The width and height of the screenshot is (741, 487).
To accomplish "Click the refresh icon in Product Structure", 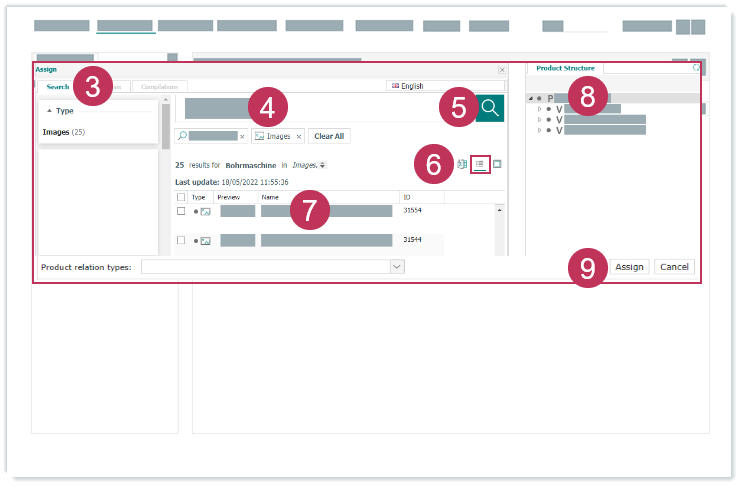I will pos(695,69).
